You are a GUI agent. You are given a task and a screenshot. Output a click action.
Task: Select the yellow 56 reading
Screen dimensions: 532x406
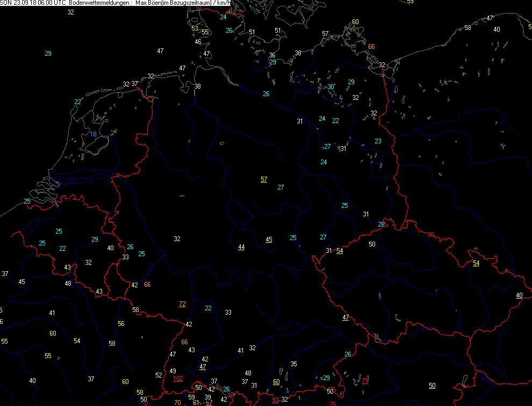121,324
